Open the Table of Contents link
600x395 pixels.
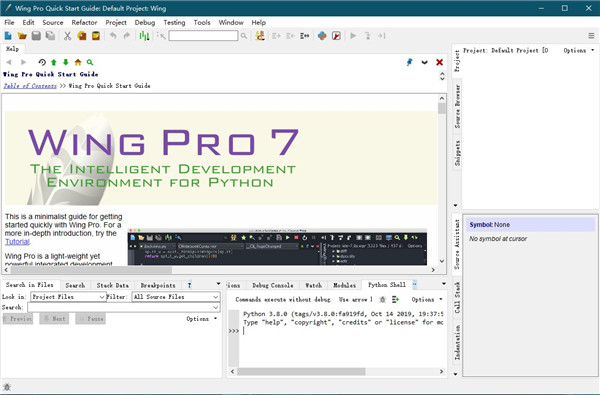click(x=30, y=86)
